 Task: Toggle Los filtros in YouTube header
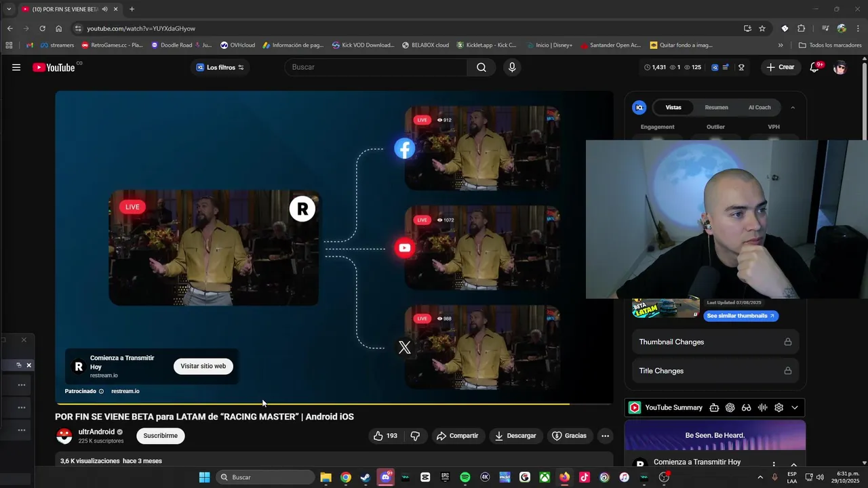click(220, 67)
